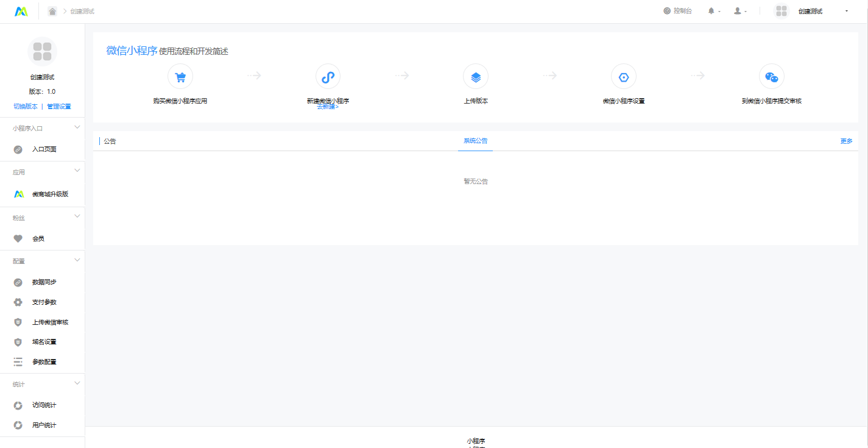The width and height of the screenshot is (868, 448).
Task: Click the 微信小程序设置 step label
Action: pos(624,101)
